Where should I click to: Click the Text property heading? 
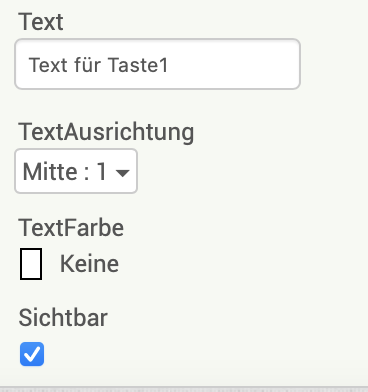[41, 22]
